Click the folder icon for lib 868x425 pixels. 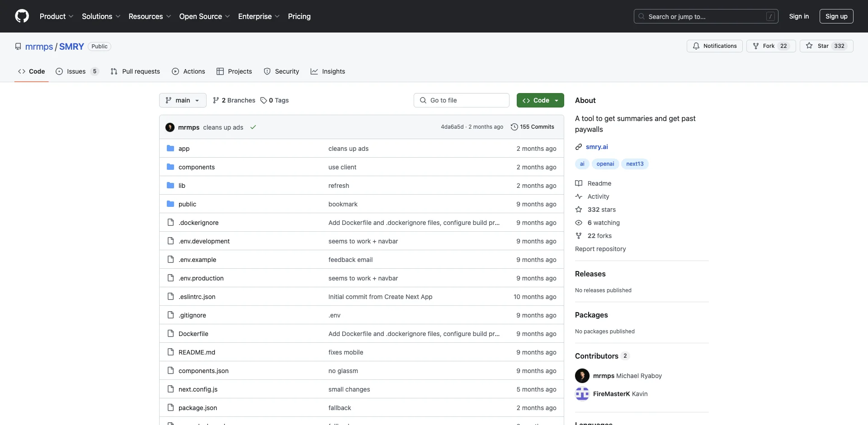tap(170, 186)
